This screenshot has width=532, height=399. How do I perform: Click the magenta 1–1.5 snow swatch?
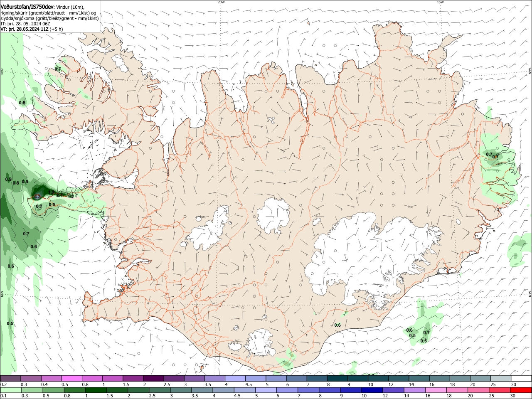point(112,379)
